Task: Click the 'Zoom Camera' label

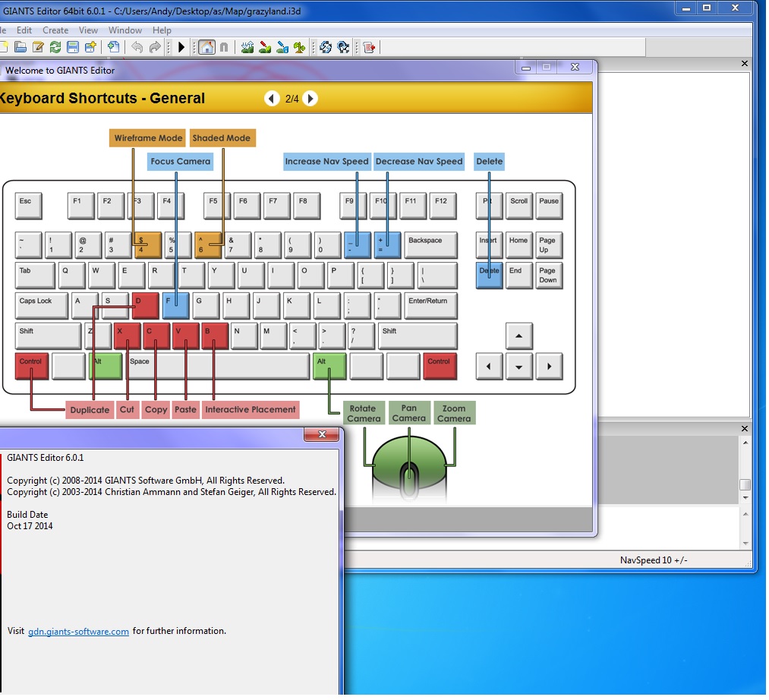Action: pos(454,413)
